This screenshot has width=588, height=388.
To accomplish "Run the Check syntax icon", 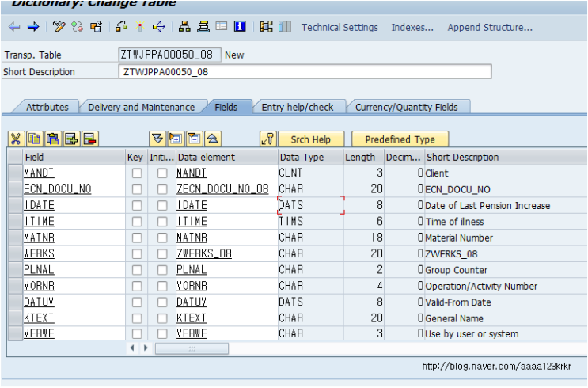I will (x=122, y=27).
